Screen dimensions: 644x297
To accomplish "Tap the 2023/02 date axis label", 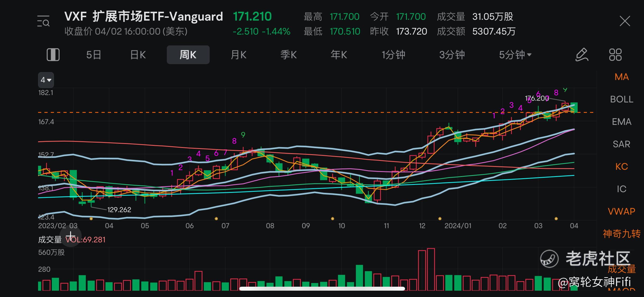I will 52,226.
